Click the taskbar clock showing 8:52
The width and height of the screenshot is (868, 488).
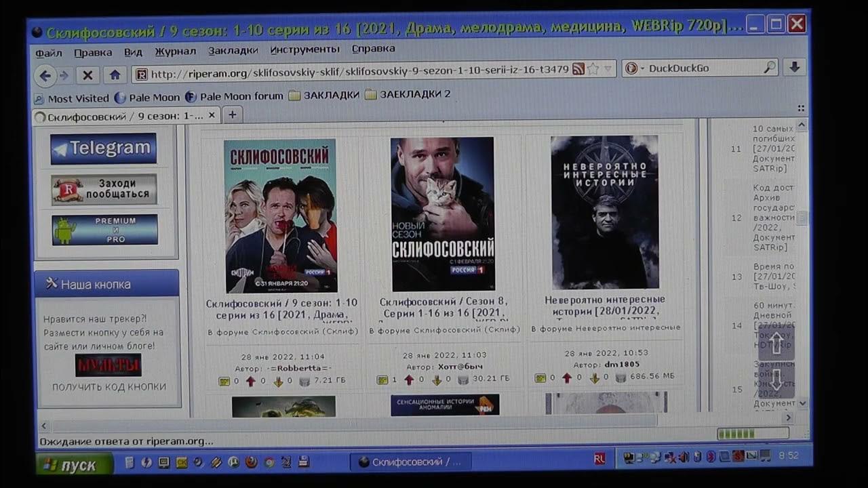(789, 456)
